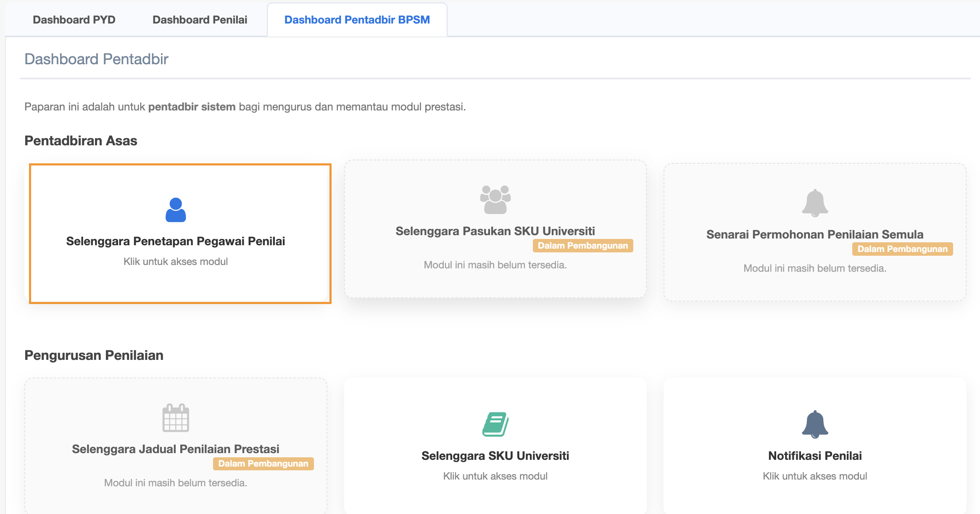The width and height of the screenshot is (980, 514).
Task: Click Dalam Pembangunan badge on Penilaian Semula card
Action: (x=902, y=249)
